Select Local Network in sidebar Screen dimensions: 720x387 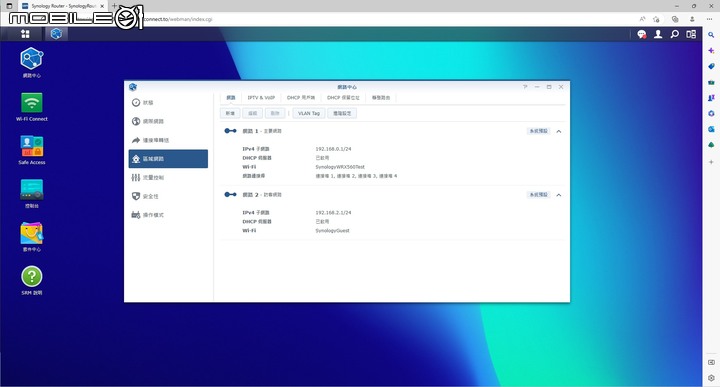168,158
